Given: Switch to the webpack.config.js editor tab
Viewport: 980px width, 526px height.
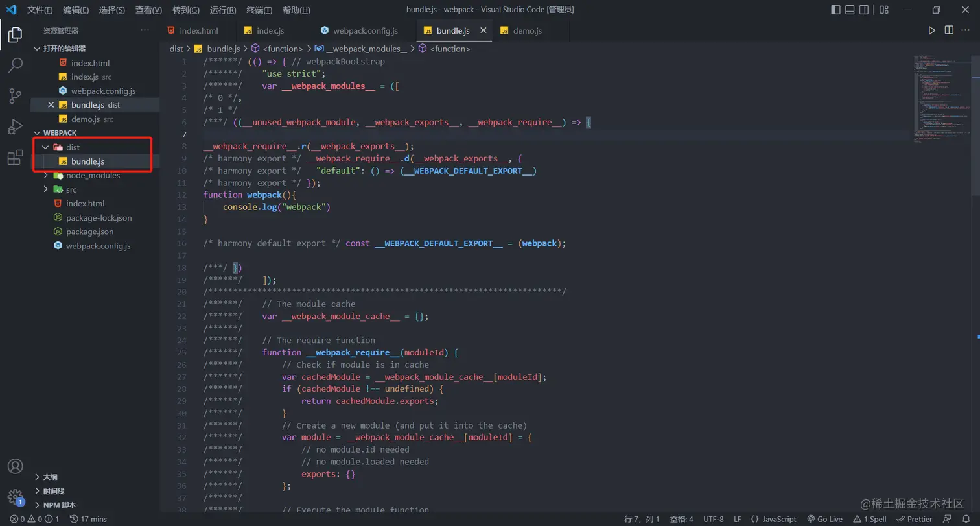Looking at the screenshot, I should click(x=364, y=30).
